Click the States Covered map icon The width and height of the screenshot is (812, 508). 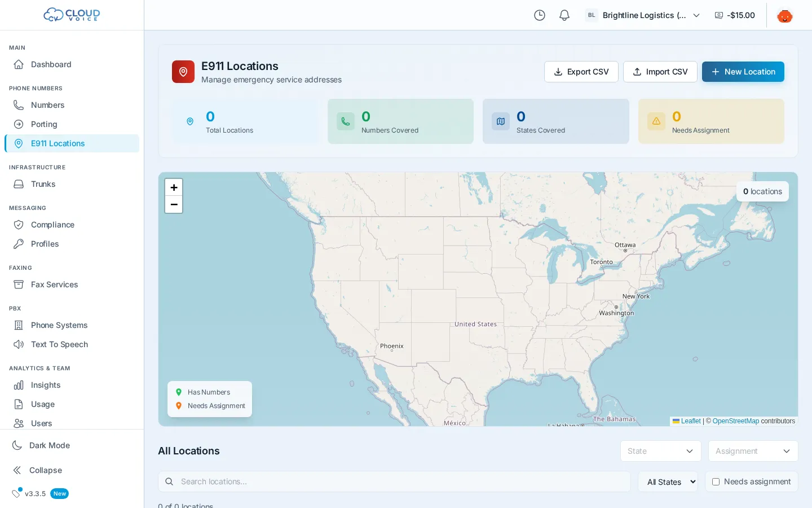coord(501,121)
